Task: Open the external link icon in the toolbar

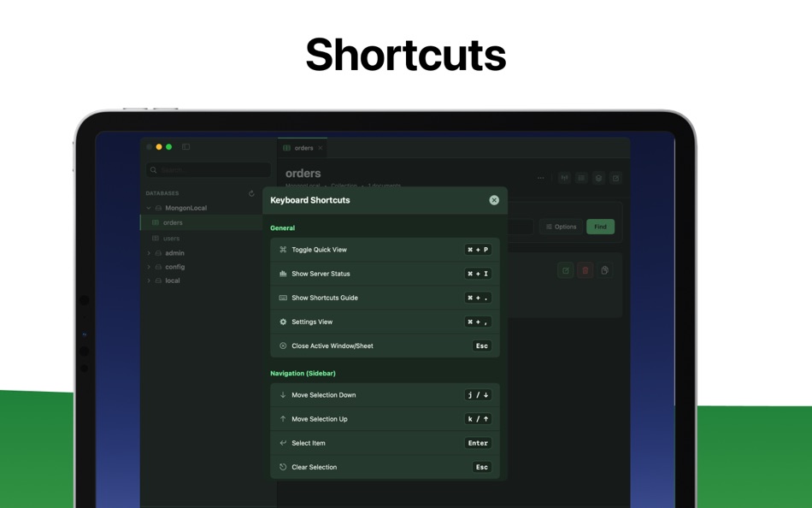Action: (615, 178)
